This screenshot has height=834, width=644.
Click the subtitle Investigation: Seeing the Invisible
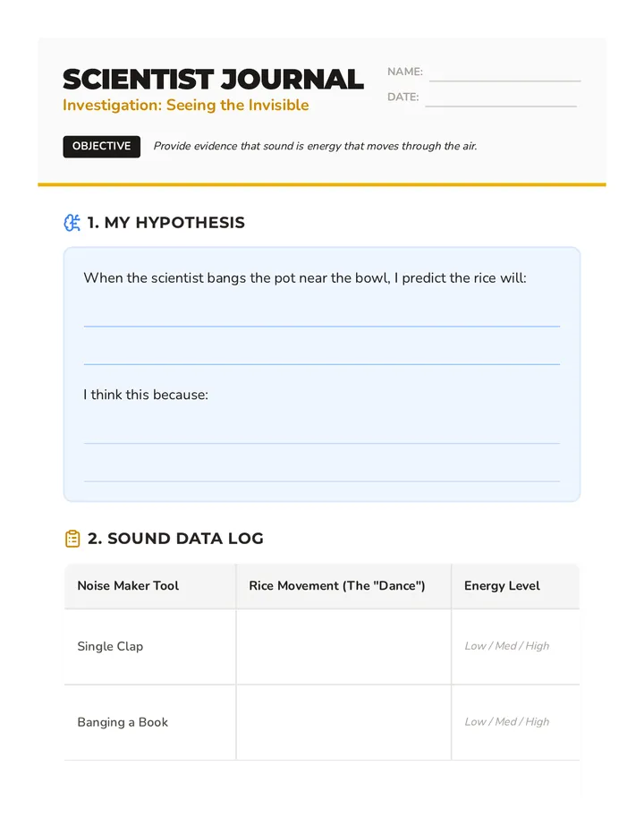click(185, 106)
